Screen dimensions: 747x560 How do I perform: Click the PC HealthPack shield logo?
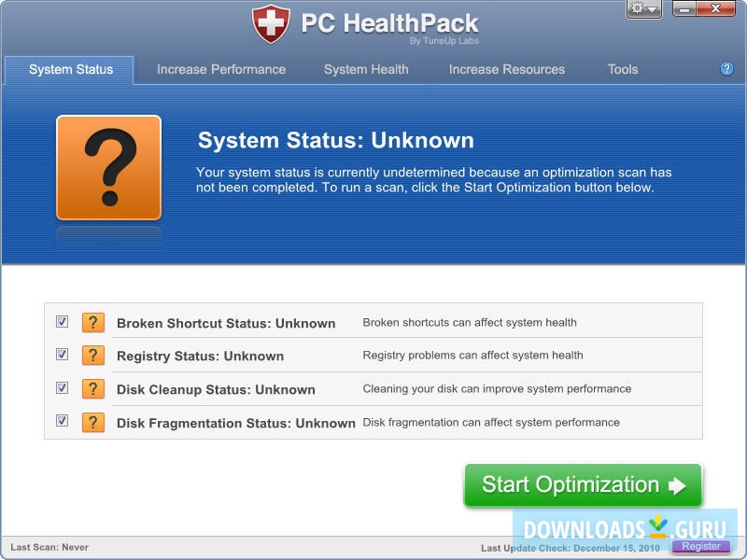271,24
